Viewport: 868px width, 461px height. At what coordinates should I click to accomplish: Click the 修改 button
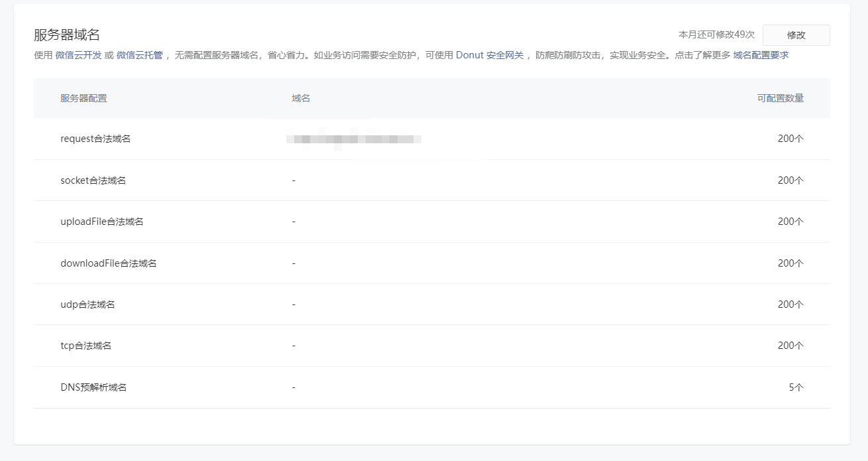(x=796, y=35)
